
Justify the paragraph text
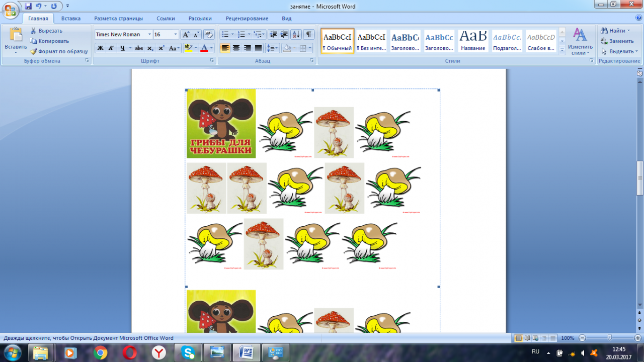[258, 48]
